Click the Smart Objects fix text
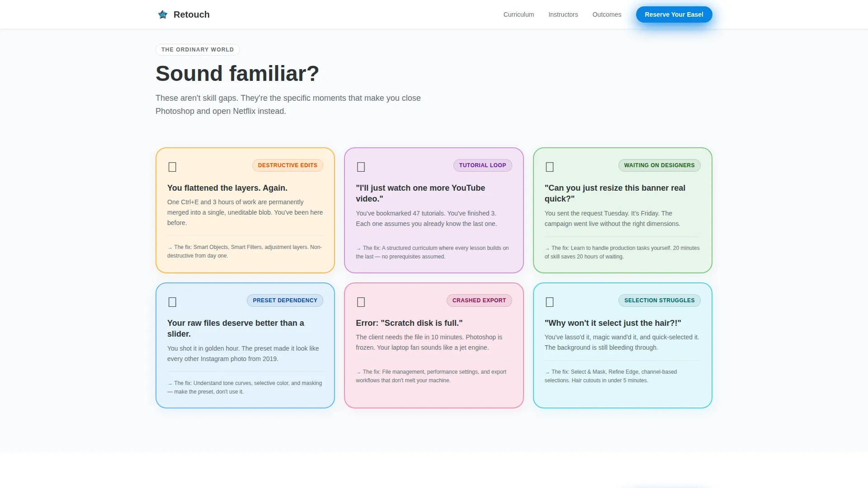The height and width of the screenshot is (488, 868). point(245,251)
